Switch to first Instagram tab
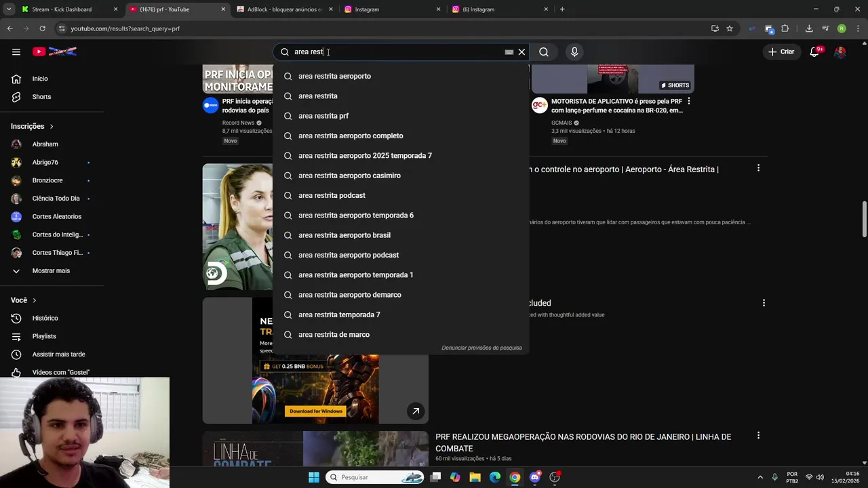 coord(392,9)
